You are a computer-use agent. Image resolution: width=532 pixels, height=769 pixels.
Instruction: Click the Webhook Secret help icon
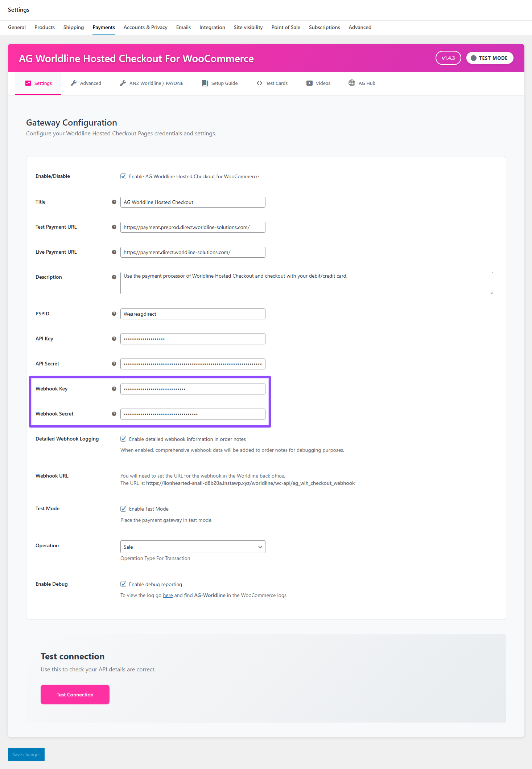pos(114,414)
